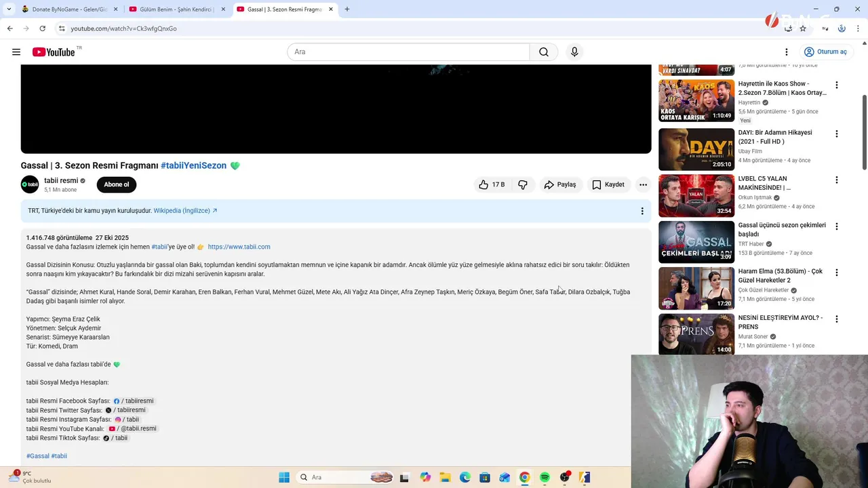Open Chrome media controls icon

click(825, 28)
